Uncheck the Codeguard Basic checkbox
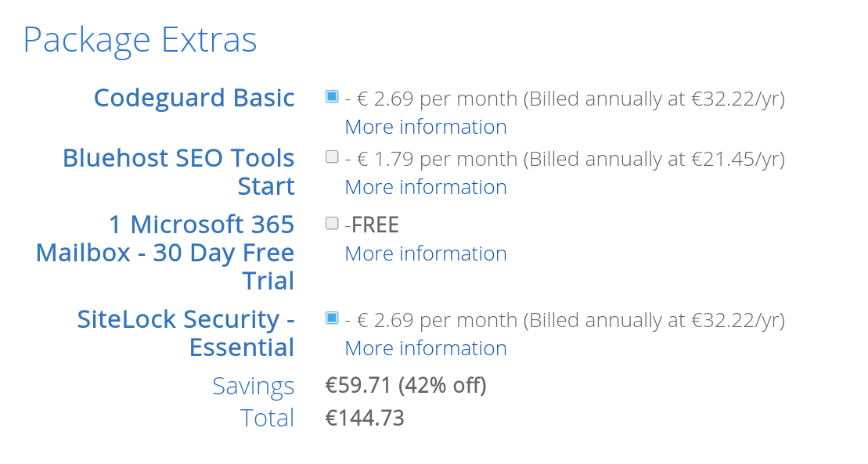This screenshot has height=464, width=868. (x=332, y=96)
